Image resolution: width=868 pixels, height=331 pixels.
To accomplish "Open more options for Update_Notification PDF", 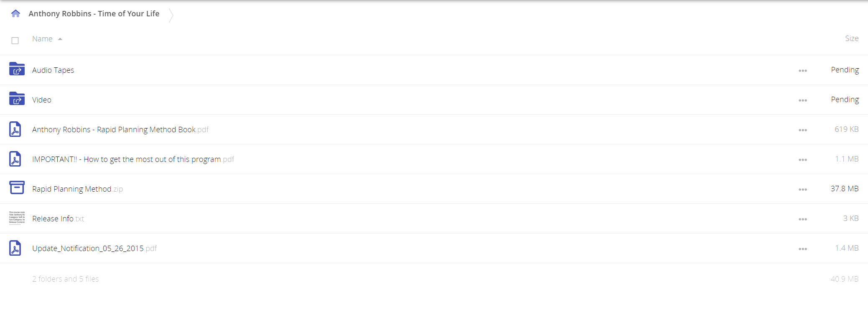I will pyautogui.click(x=802, y=249).
